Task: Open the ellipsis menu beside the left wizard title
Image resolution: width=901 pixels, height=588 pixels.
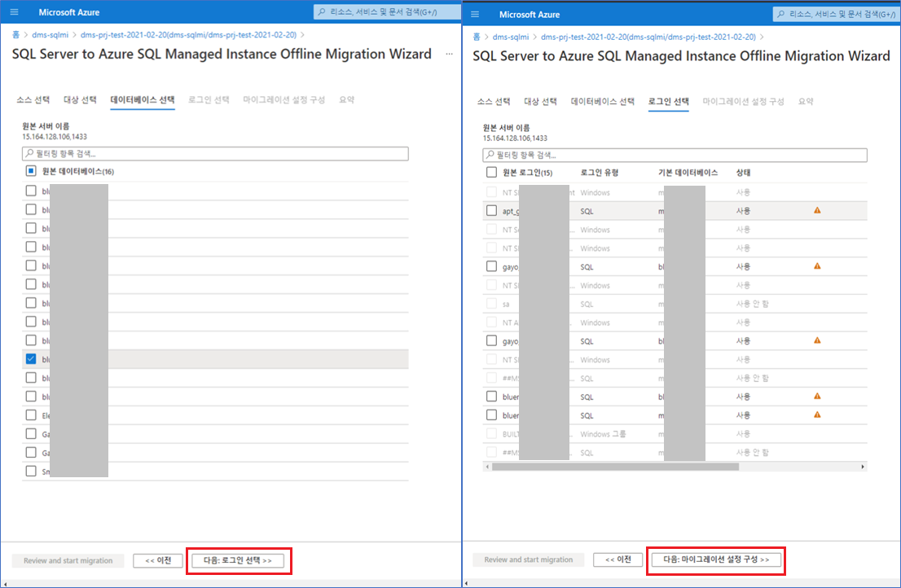Action: click(450, 54)
